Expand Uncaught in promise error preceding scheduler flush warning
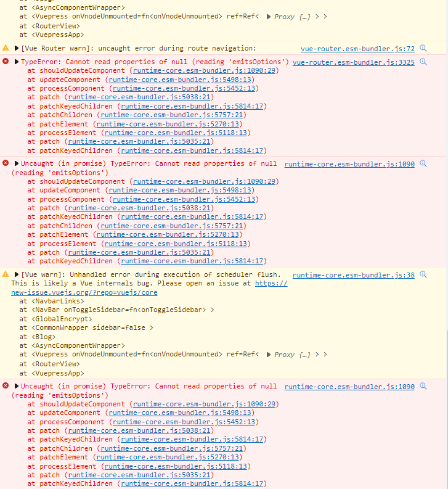Viewport: 448px width, 489px height. pos(17,163)
